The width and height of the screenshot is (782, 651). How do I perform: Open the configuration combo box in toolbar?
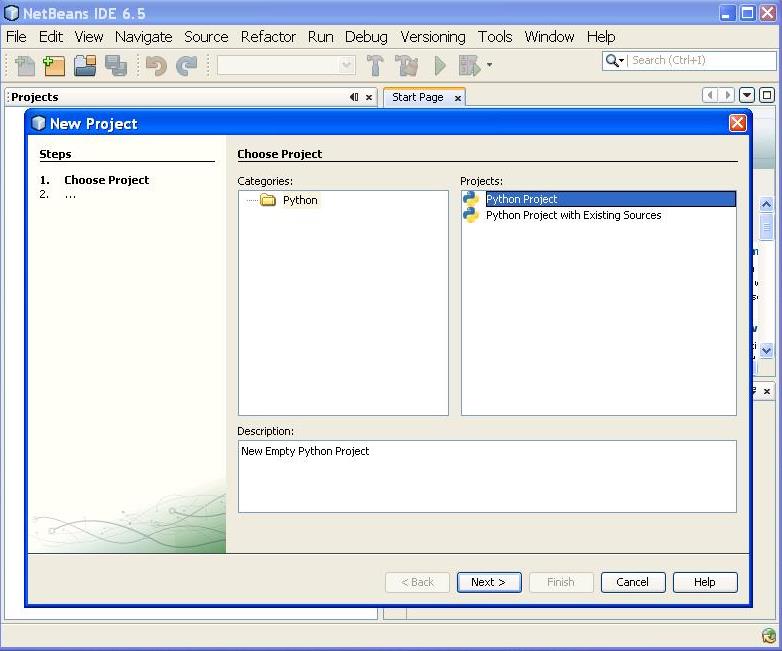[x=286, y=65]
